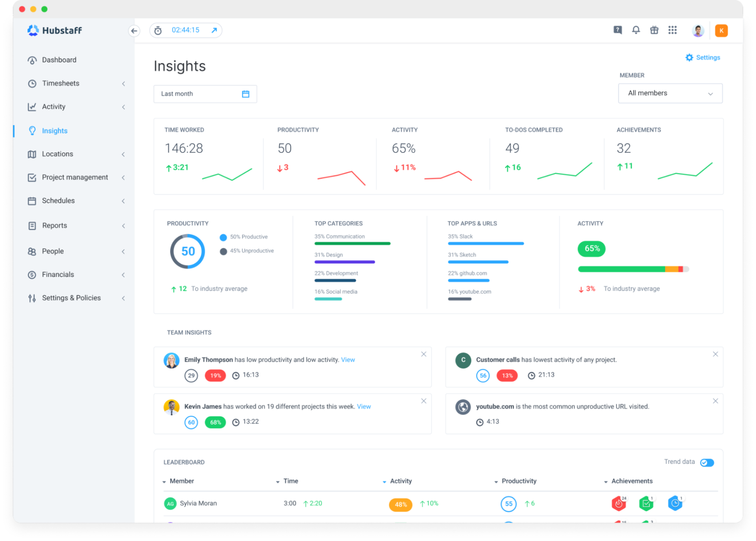
Task: Click Sylvia Moran's flame achievement badge
Action: tap(618, 504)
